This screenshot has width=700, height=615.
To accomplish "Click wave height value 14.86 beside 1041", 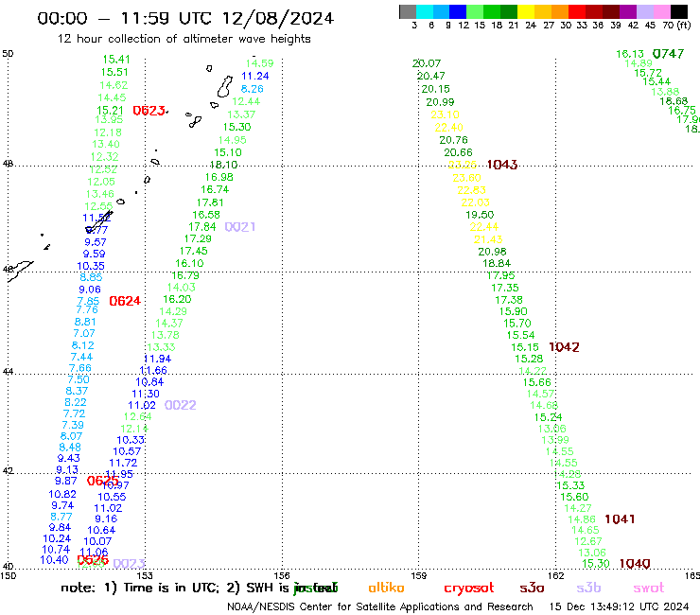I will coord(582,519).
